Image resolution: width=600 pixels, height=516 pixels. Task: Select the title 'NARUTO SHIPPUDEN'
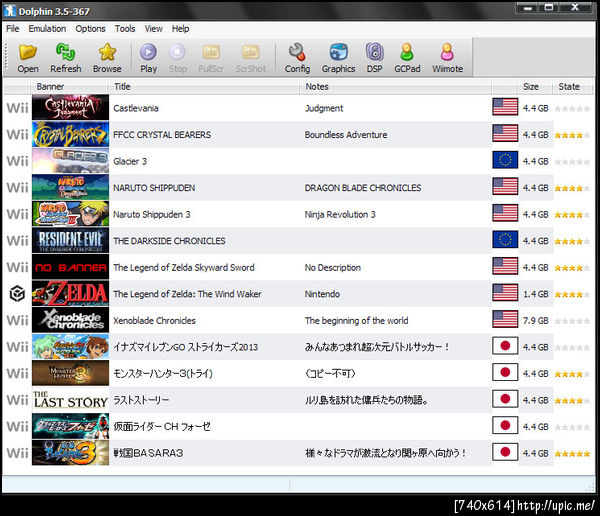click(154, 188)
